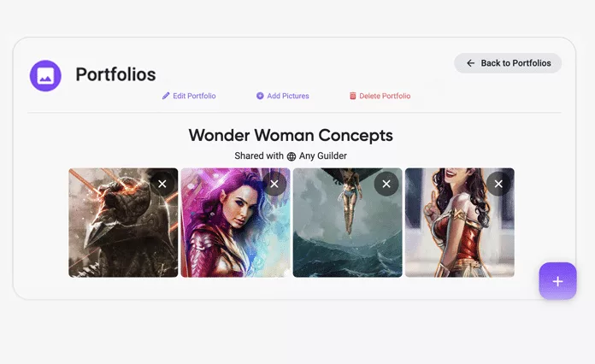Viewport: 595px width, 364px height.
Task: Remove the smiling Wonder Woman picture with its X
Action: tap(498, 184)
